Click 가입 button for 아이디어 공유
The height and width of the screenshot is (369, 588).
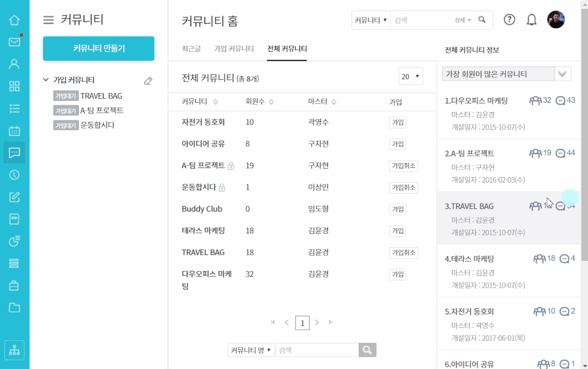click(x=397, y=144)
